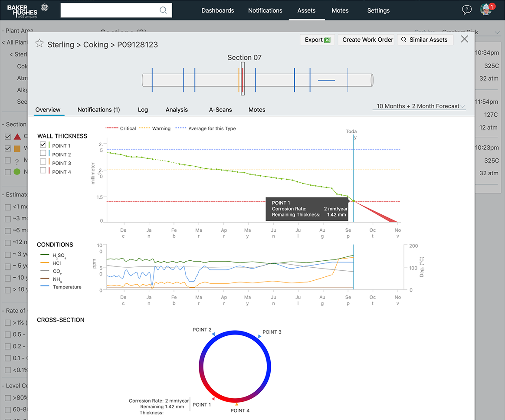Open the Settings menu
The height and width of the screenshot is (420, 505).
pyautogui.click(x=378, y=10)
